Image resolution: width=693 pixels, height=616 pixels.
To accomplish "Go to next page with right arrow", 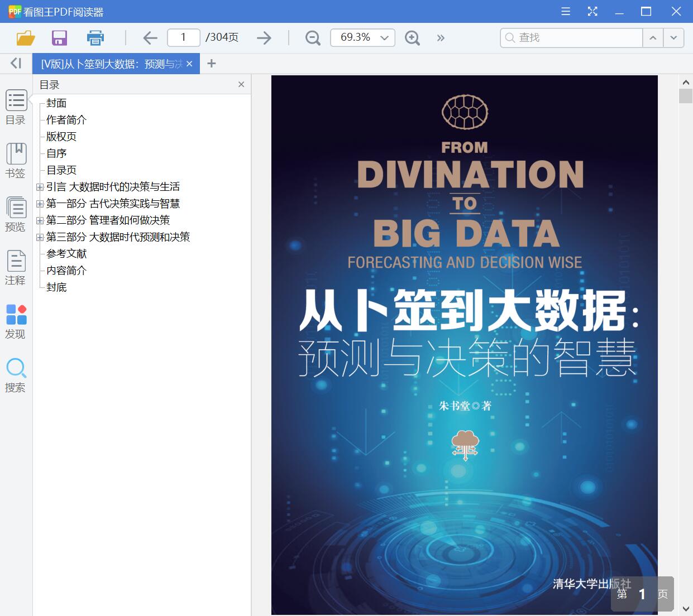I will click(x=264, y=38).
